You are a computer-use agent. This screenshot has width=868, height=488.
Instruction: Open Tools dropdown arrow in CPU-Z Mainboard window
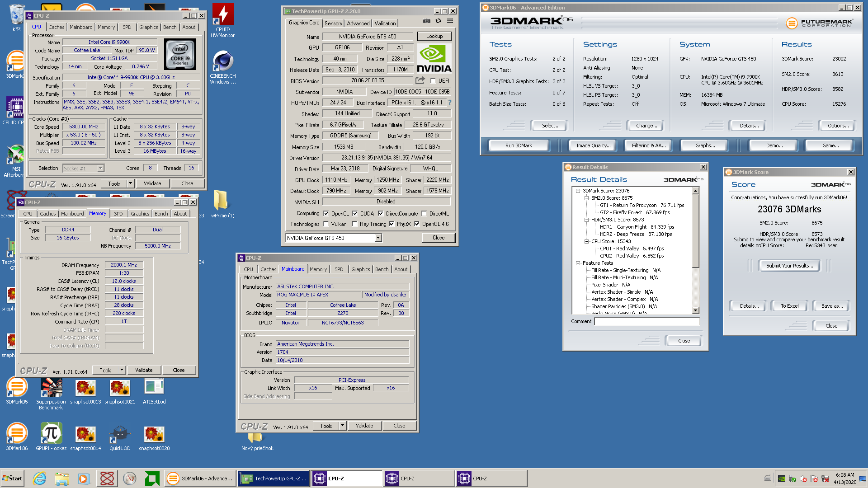(342, 426)
